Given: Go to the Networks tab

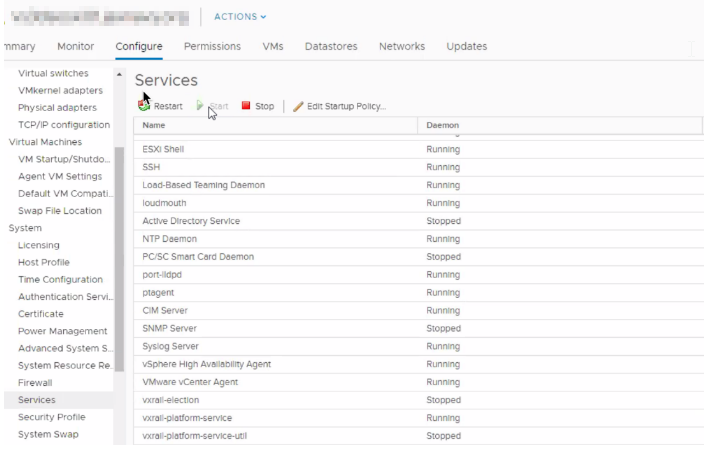Looking at the screenshot, I should [402, 46].
